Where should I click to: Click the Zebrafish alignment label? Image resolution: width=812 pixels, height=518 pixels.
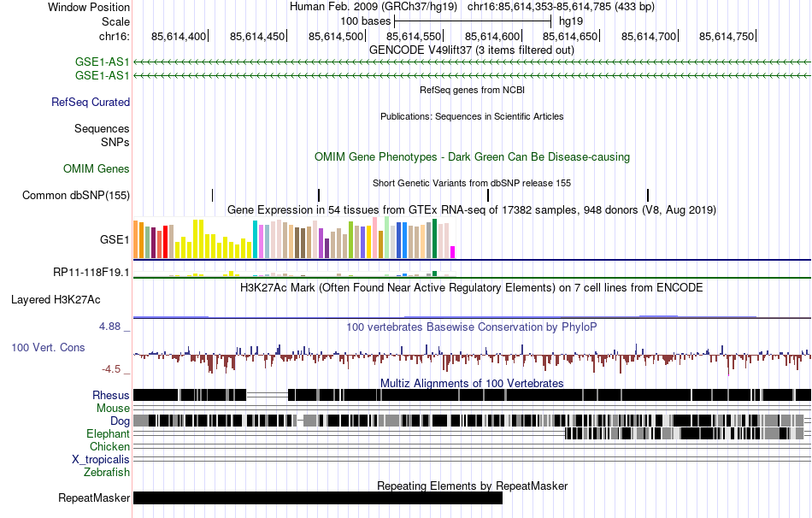point(107,473)
